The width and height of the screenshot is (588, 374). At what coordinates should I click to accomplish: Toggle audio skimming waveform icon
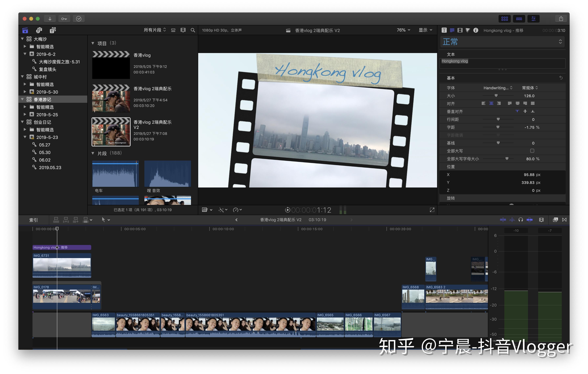(512, 220)
